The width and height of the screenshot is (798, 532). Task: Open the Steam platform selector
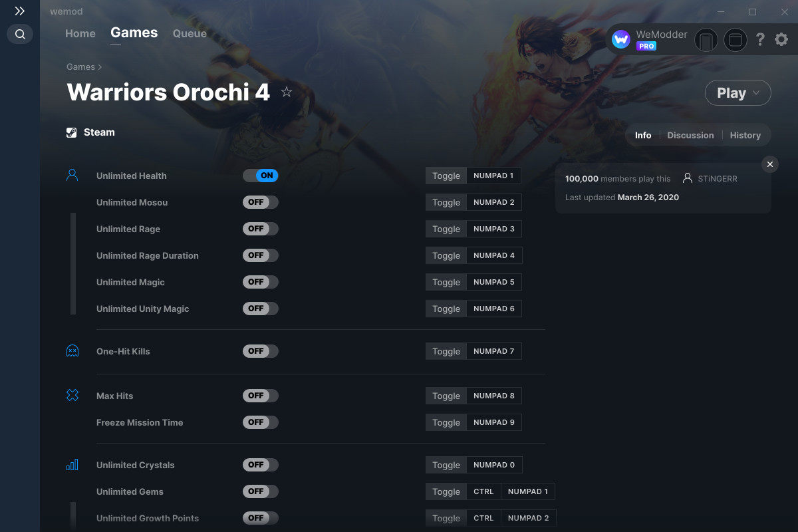click(90, 132)
